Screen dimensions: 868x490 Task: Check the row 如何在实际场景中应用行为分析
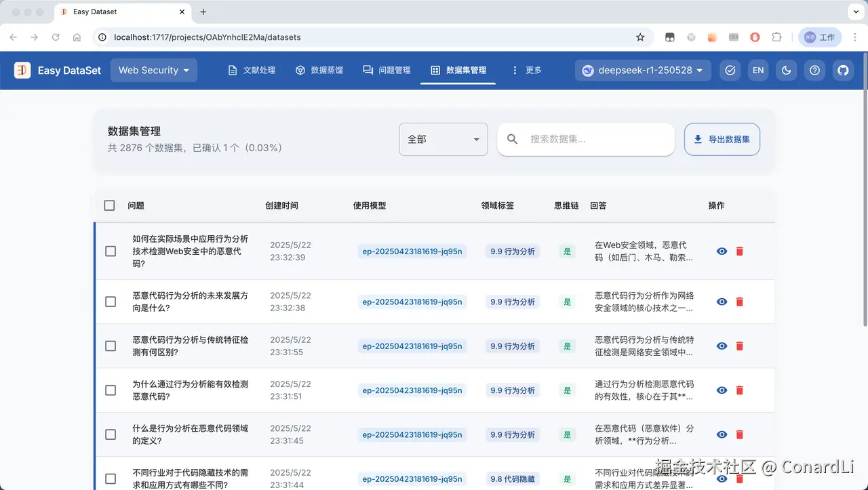click(x=111, y=251)
